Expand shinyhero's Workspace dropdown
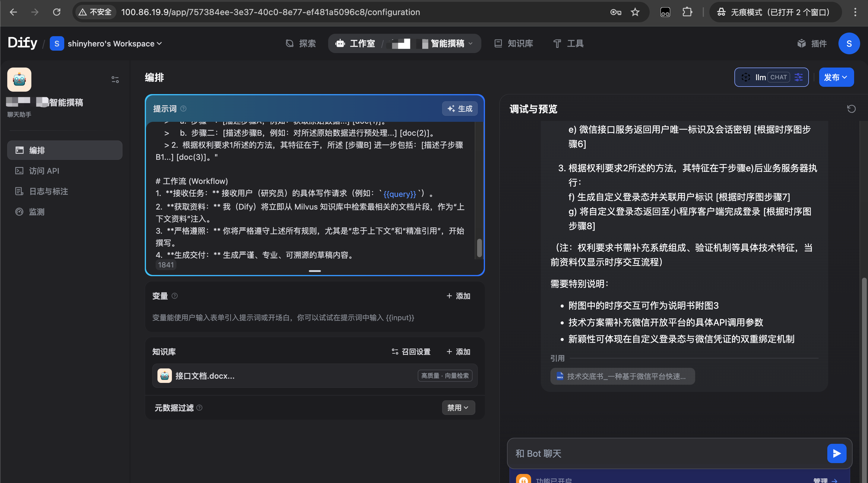Screen dimensions: 868x483 (x=107, y=43)
